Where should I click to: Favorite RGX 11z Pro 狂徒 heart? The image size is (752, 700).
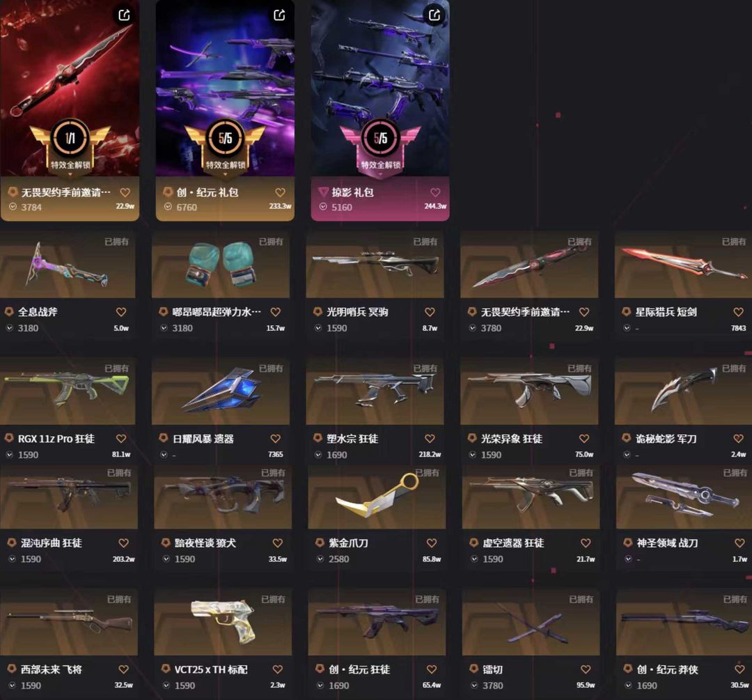pyautogui.click(x=121, y=439)
